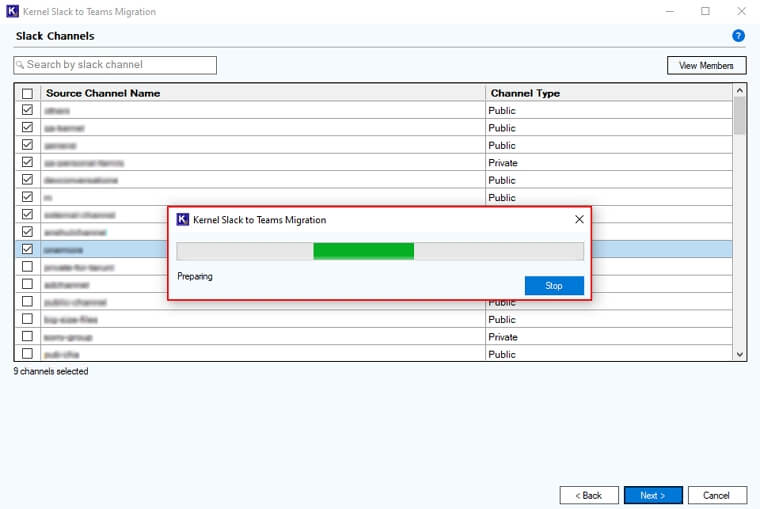
Task: Open help via the blue question mark icon
Action: 738,36
